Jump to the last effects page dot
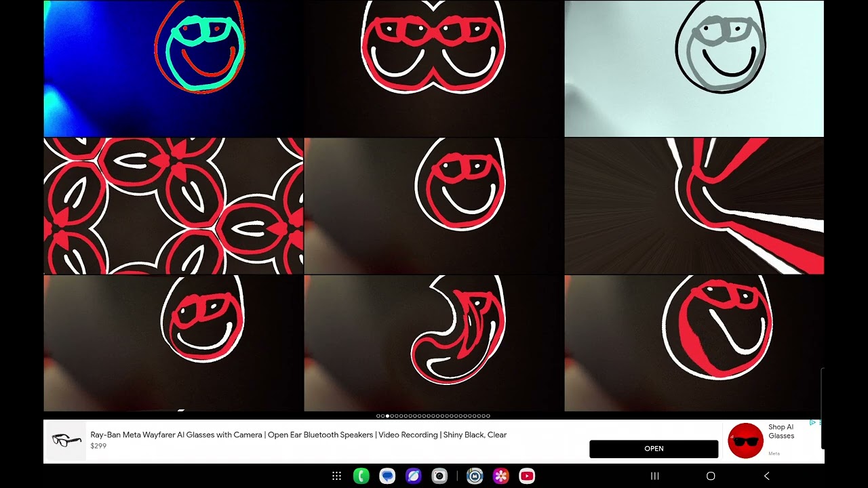The width and height of the screenshot is (868, 488). pos(488,416)
